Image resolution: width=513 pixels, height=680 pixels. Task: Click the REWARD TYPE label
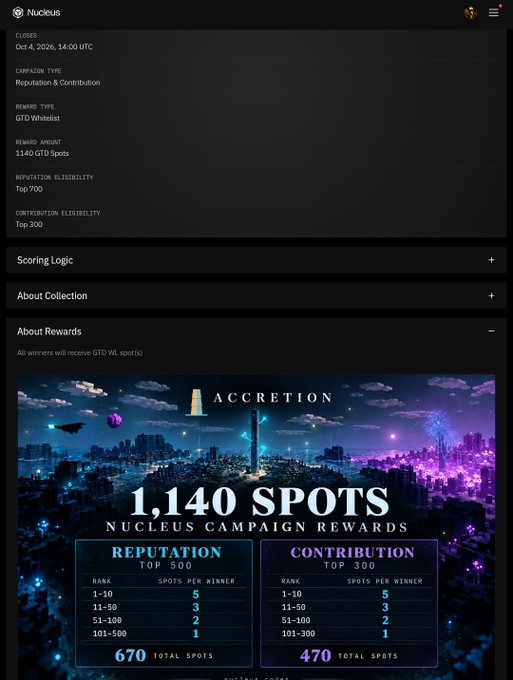tap(35, 107)
